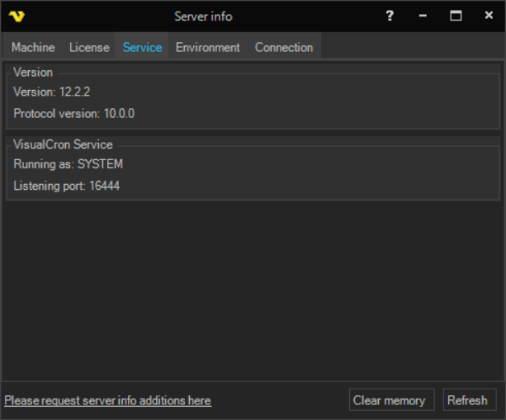The image size is (506, 420).
Task: Click the Refresh button
Action: [467, 400]
